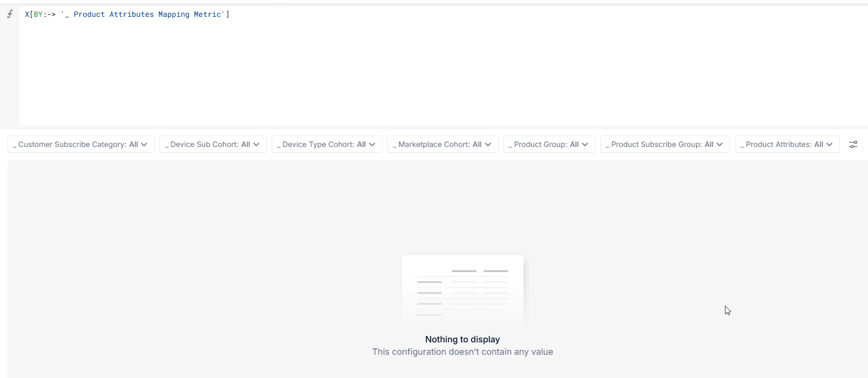868x378 pixels.
Task: Open Product Subscribe Group dropdown
Action: (665, 144)
